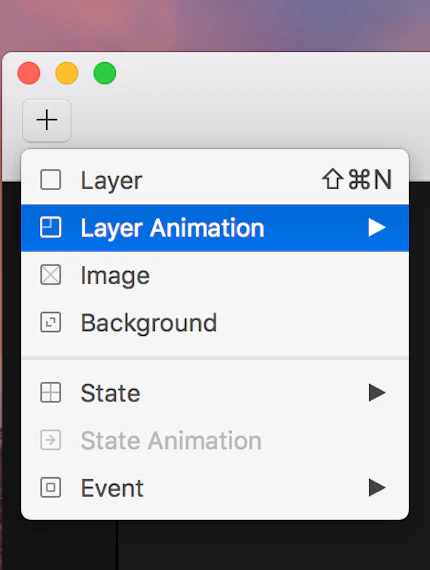This screenshot has width=430, height=570.
Task: Expand the Event submenu arrow
Action: [x=377, y=487]
